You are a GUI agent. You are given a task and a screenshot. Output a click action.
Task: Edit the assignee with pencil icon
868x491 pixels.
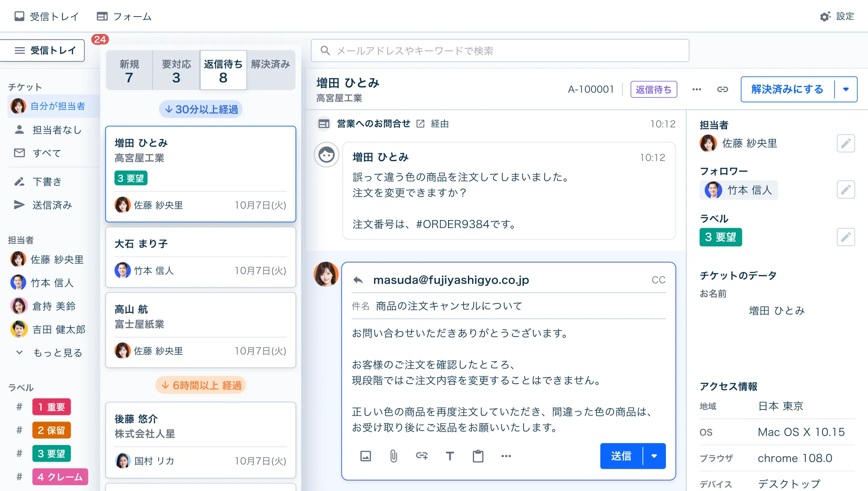(846, 143)
